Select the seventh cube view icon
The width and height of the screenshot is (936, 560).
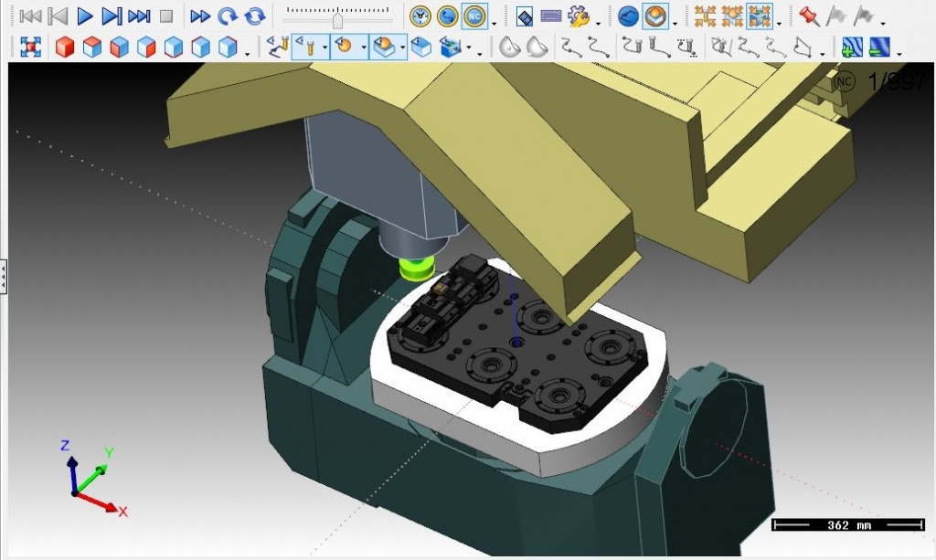[x=228, y=48]
